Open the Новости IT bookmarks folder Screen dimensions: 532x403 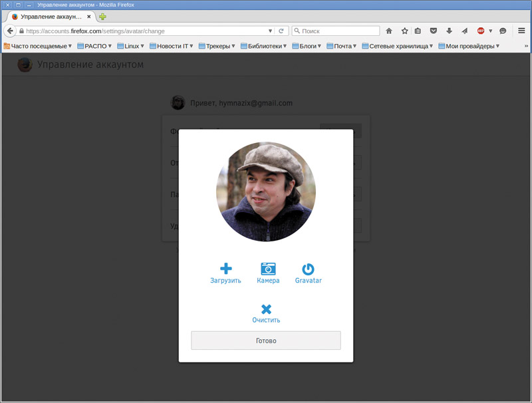(172, 46)
